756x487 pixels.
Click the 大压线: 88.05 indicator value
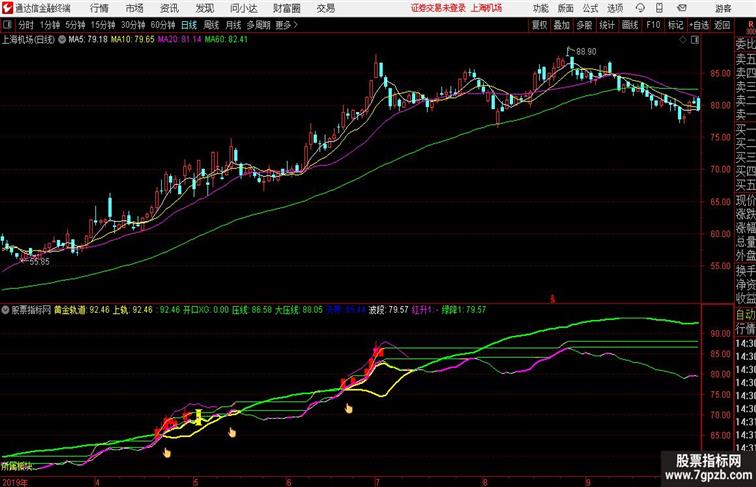click(299, 310)
